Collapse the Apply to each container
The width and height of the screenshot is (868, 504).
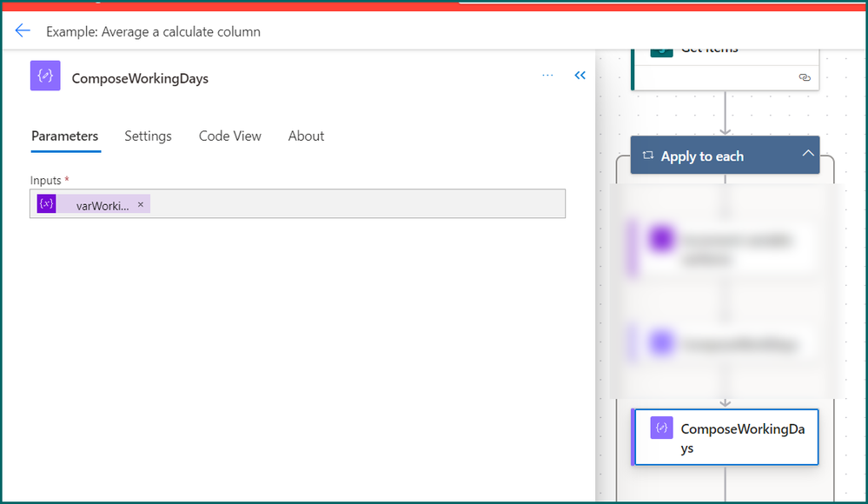tap(808, 154)
